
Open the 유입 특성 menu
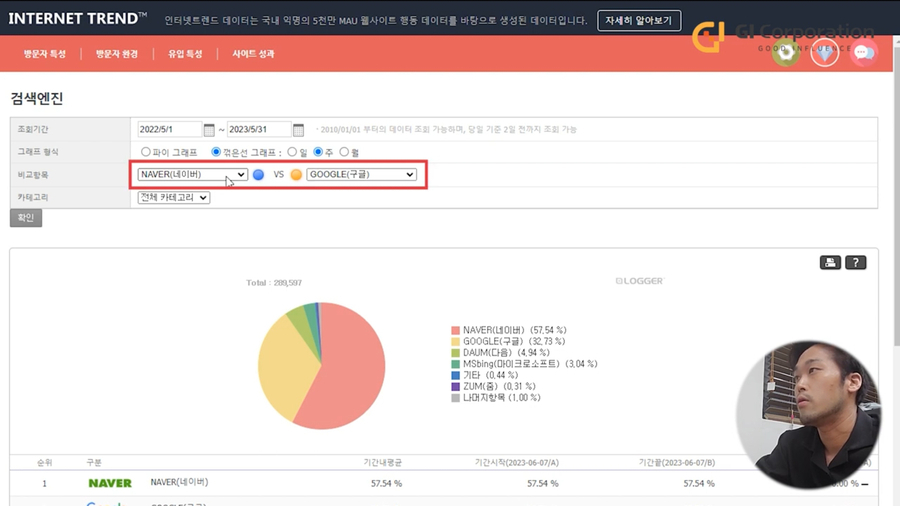[x=185, y=54]
